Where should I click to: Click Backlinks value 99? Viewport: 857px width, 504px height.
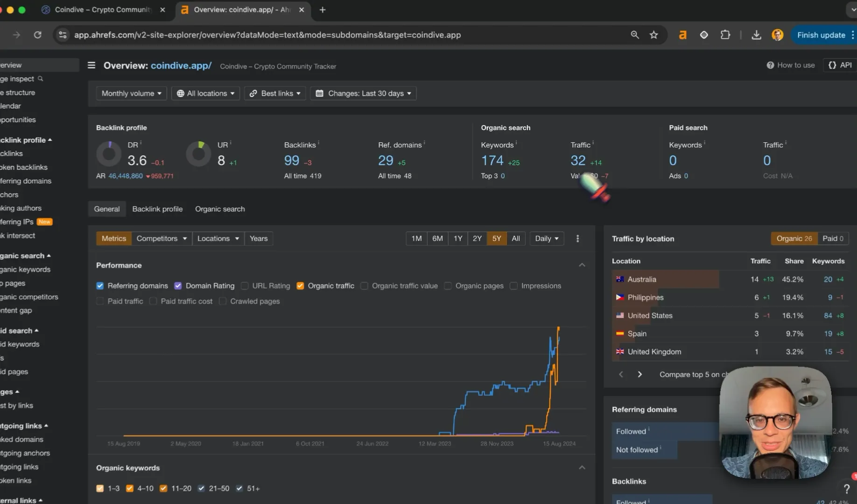292,161
